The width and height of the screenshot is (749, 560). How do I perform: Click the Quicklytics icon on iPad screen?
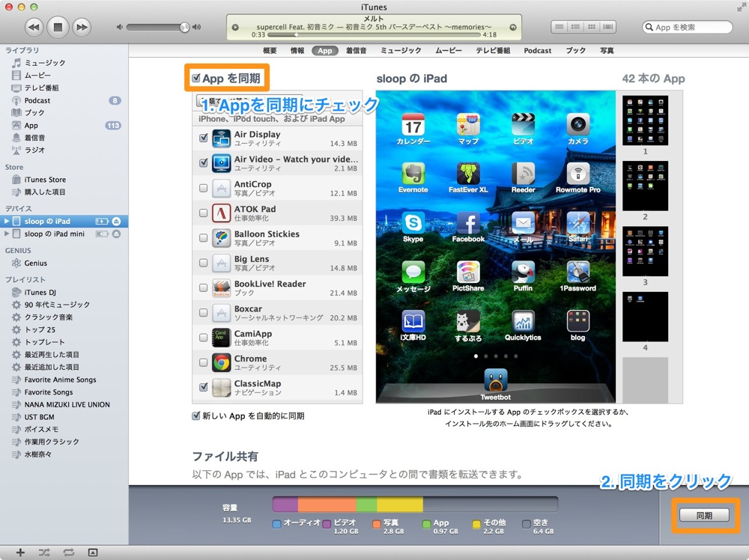click(x=523, y=321)
